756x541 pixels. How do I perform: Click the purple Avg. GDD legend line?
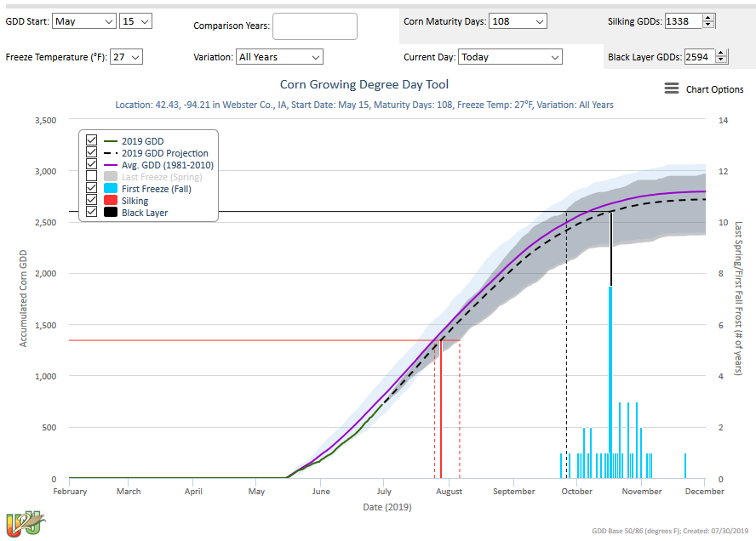coord(111,165)
